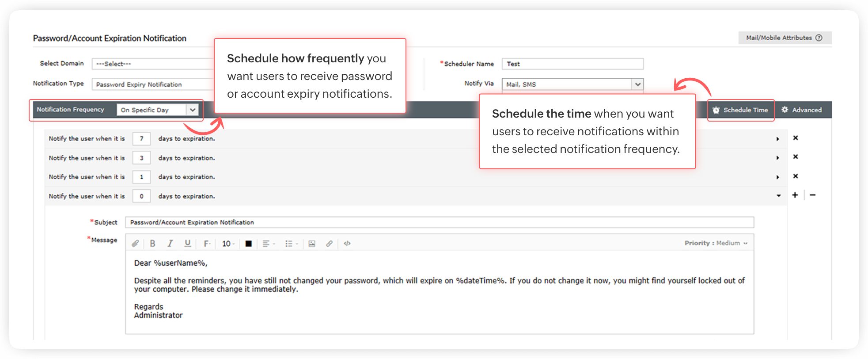The height and width of the screenshot is (359, 868).
Task: Add a new notification row with plus
Action: (x=795, y=195)
